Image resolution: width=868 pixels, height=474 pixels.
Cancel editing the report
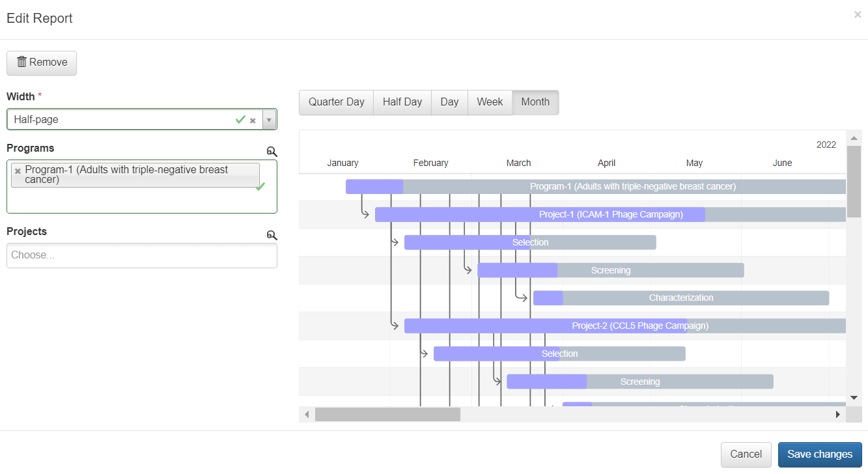click(x=746, y=454)
